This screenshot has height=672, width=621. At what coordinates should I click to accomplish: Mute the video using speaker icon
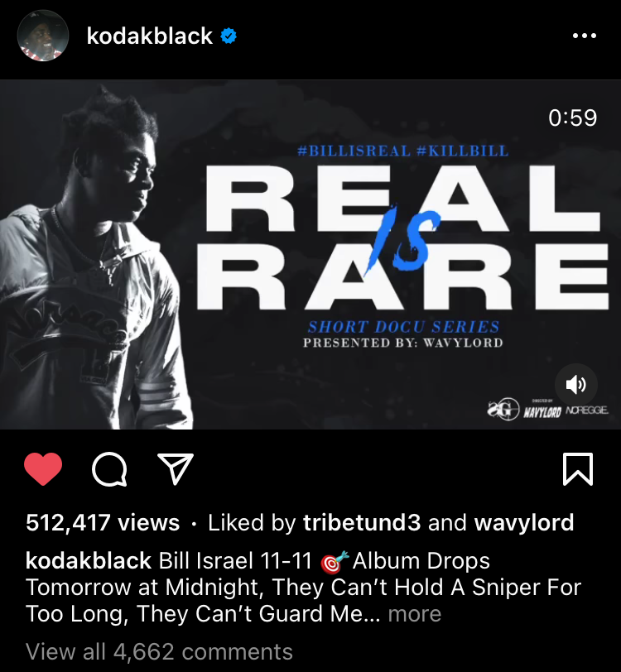click(x=576, y=385)
